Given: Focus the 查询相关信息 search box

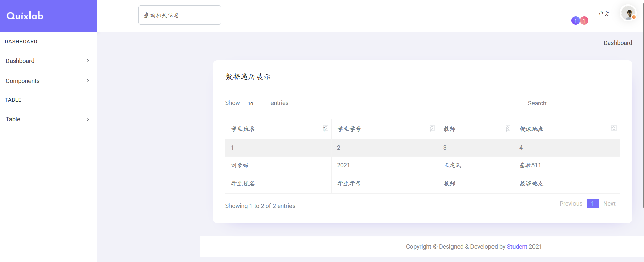Looking at the screenshot, I should pyautogui.click(x=180, y=15).
